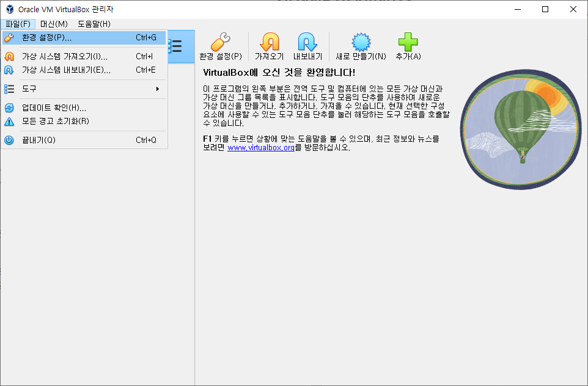Click the 내보내기 export toolbar icon

pos(307,42)
